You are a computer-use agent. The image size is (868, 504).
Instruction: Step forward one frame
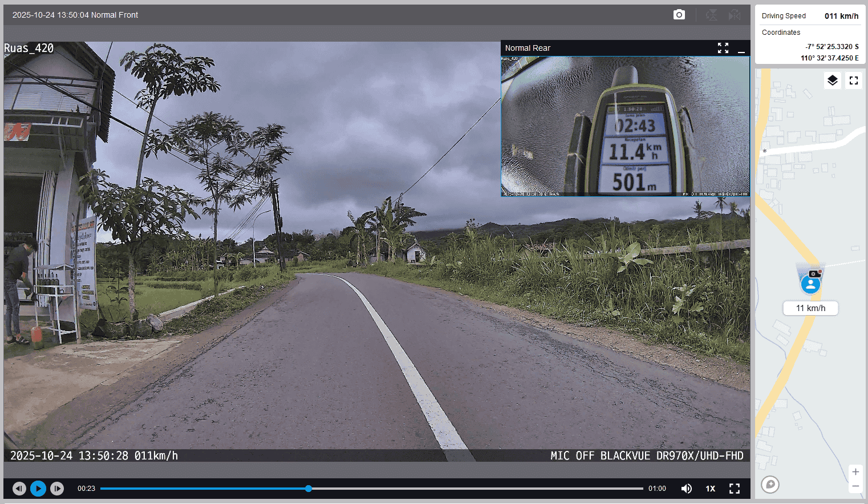(57, 489)
